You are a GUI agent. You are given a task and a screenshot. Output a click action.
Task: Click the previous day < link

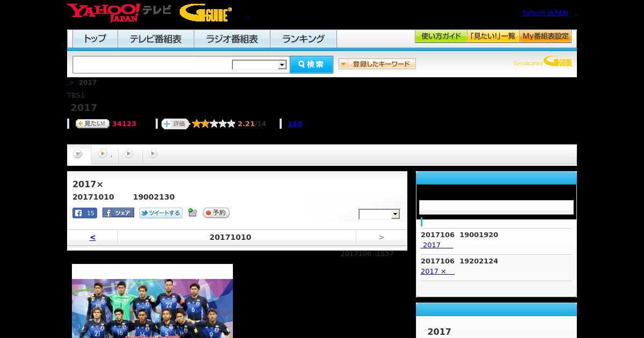(x=92, y=237)
